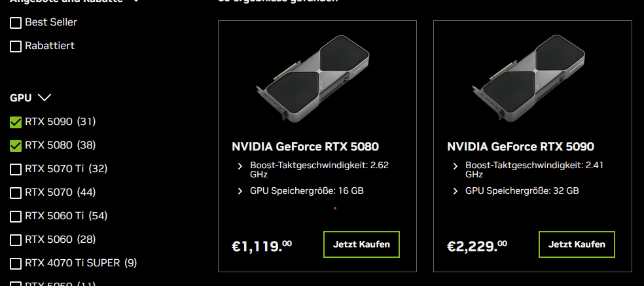644x286 pixels.
Task: Select the RTX 5070 Ti checkbox
Action: 16,169
